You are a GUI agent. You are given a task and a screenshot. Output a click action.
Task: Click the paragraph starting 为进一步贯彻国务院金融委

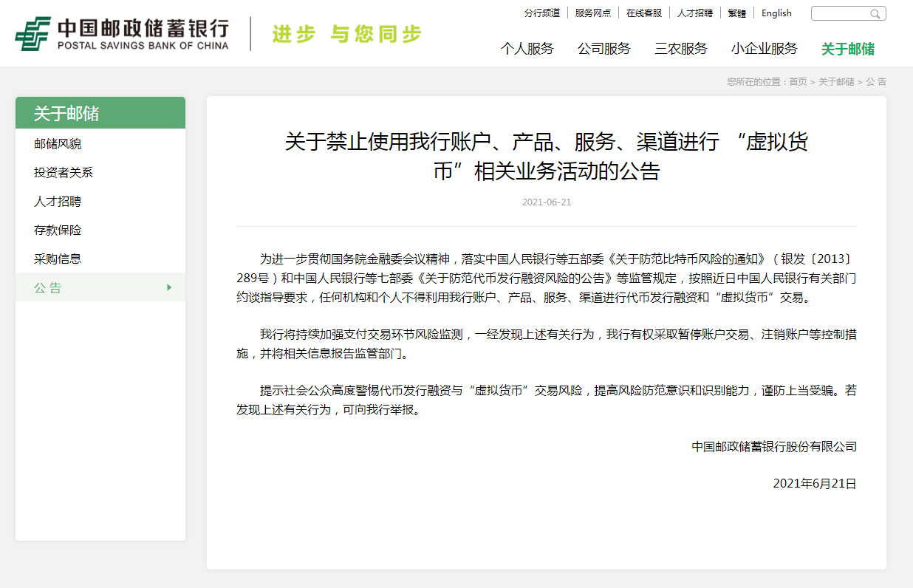click(x=547, y=278)
